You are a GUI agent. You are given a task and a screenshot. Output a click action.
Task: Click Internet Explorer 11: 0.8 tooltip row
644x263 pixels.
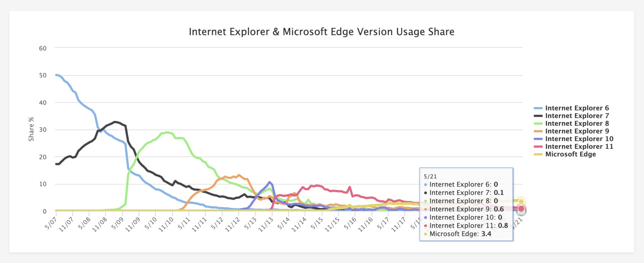466,226
